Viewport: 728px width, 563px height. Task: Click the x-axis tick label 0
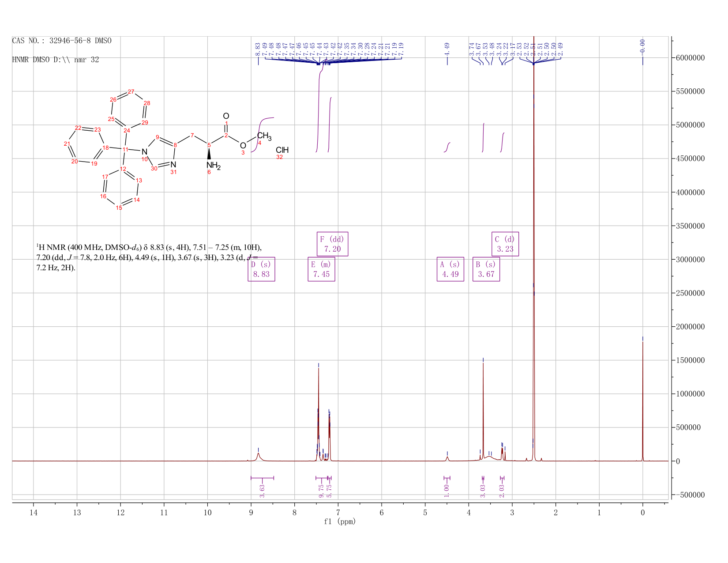point(642,512)
